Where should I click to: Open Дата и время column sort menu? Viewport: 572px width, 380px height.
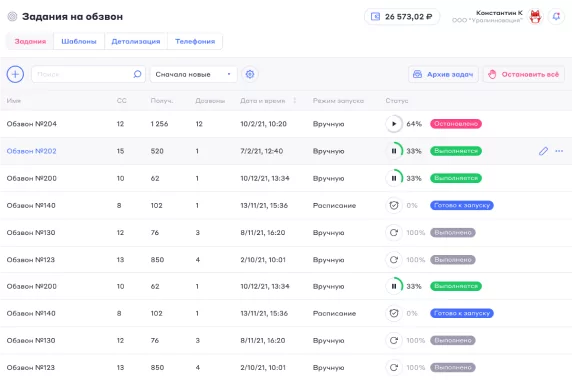click(x=294, y=100)
